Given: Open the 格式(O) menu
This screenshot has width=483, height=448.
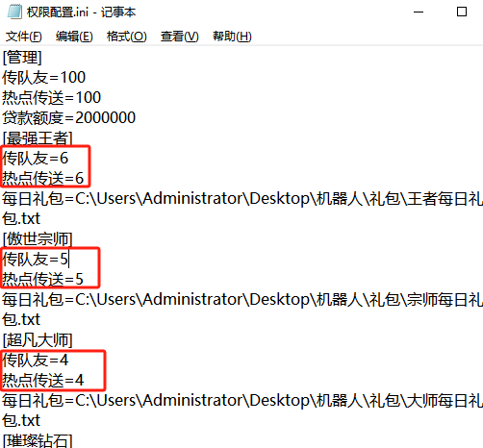Looking at the screenshot, I should [127, 37].
